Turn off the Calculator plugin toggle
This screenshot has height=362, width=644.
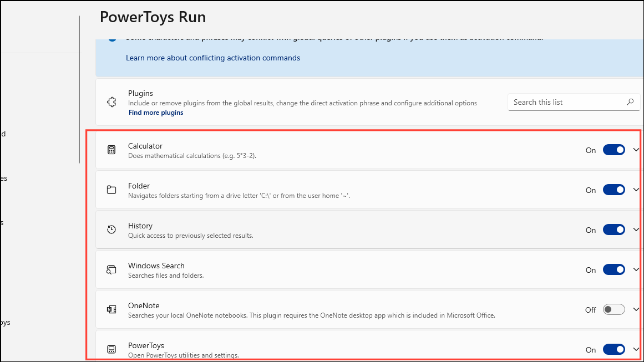[614, 150]
